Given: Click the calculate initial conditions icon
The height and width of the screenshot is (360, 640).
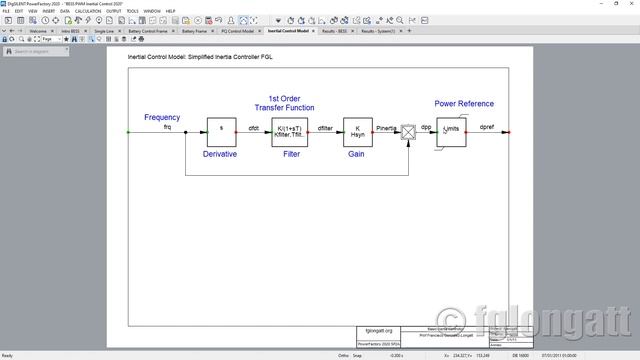Looking at the screenshot, I should pyautogui.click(x=291, y=20).
